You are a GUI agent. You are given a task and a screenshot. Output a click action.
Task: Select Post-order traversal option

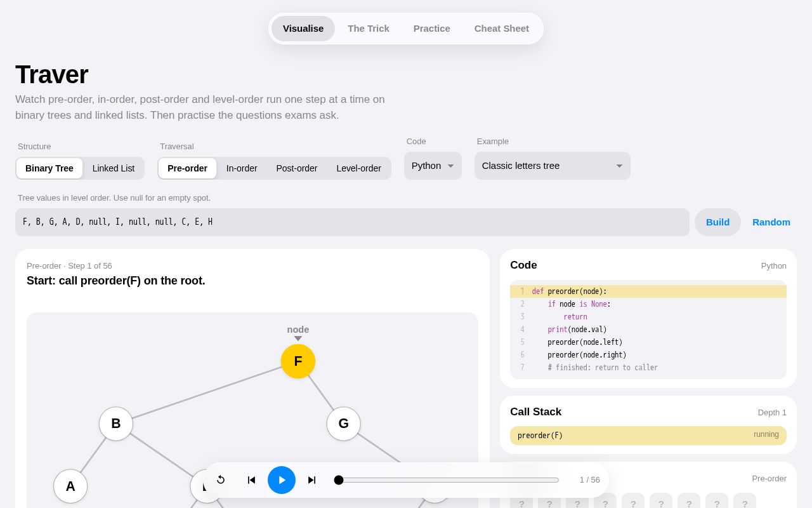[297, 168]
